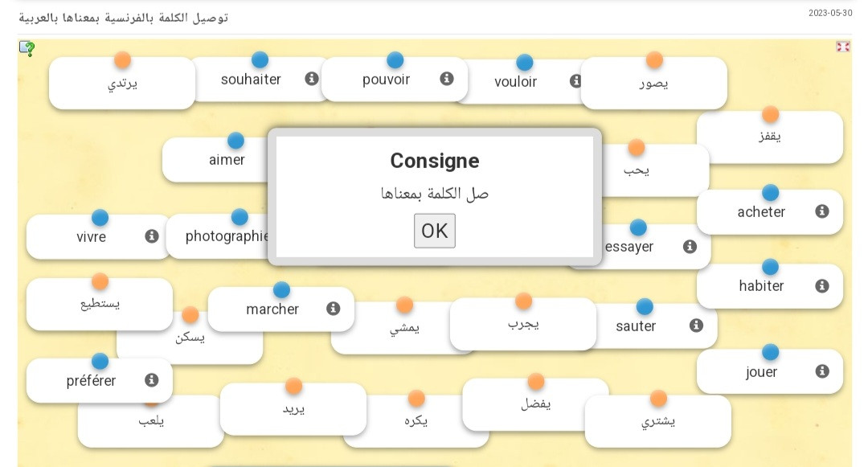The width and height of the screenshot is (868, 467).
Task: Click info icon on the sauter card
Action: click(696, 326)
